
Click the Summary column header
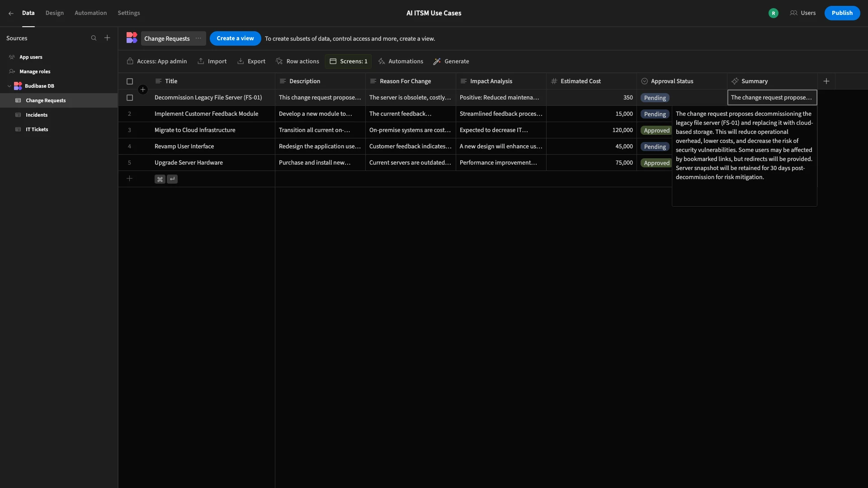pyautogui.click(x=772, y=81)
